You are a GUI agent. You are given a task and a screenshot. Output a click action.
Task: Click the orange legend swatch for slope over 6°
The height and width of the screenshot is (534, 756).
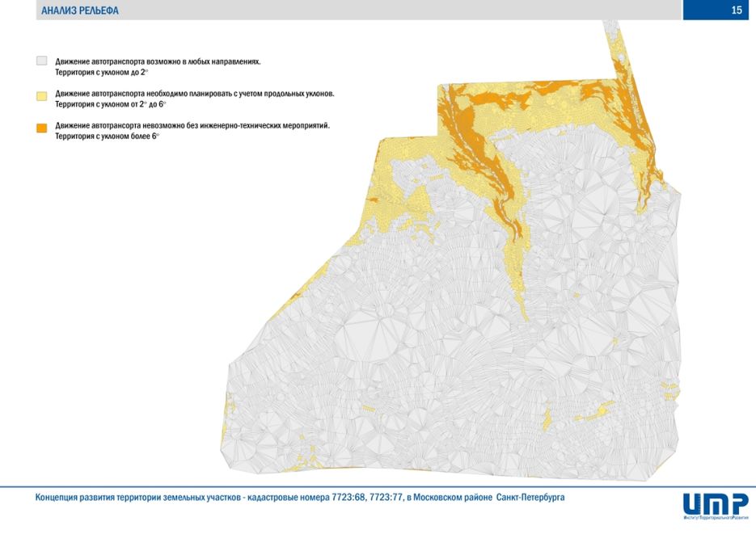pos(42,128)
